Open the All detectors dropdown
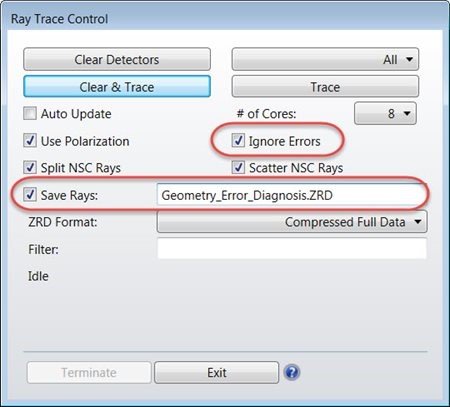This screenshot has height=407, width=450. 325,59
